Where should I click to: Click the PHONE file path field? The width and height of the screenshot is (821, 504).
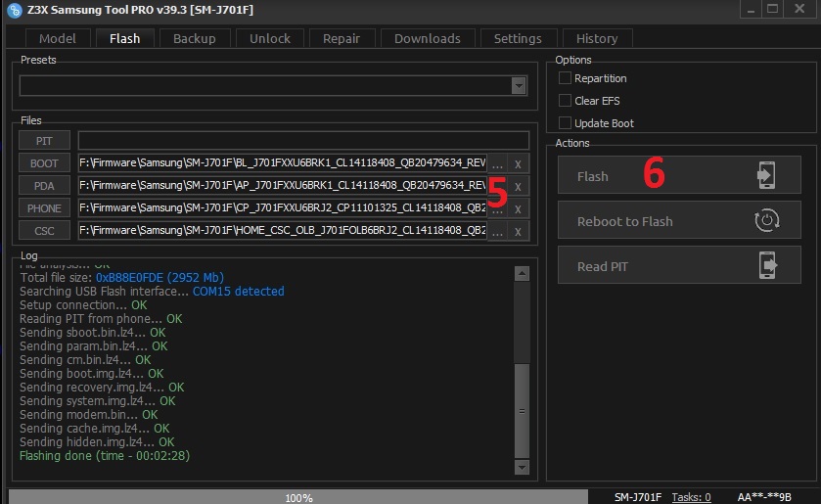(x=282, y=208)
